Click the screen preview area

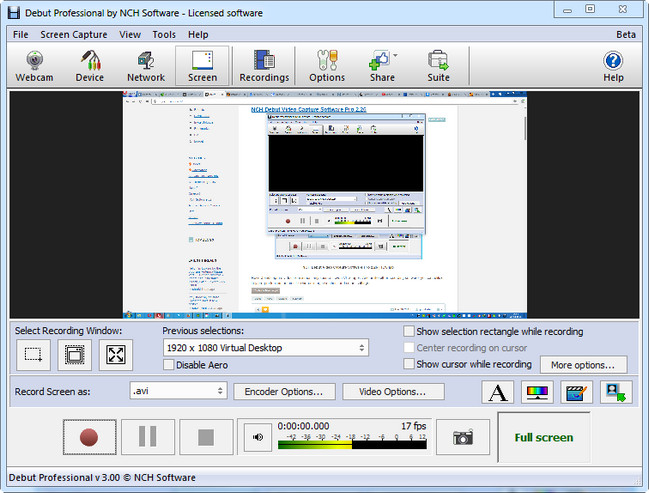[324, 204]
